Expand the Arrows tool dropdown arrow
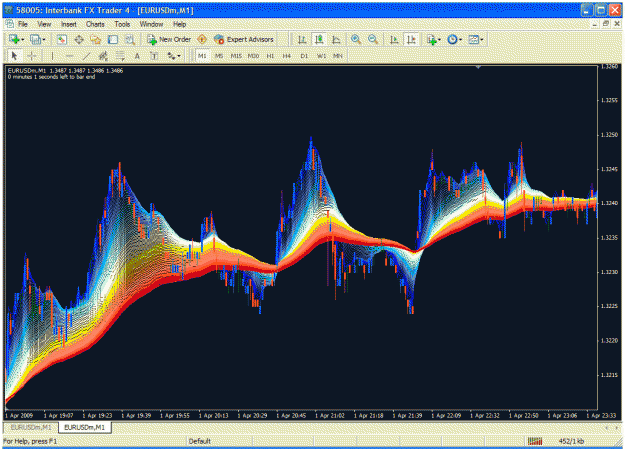 click(179, 56)
